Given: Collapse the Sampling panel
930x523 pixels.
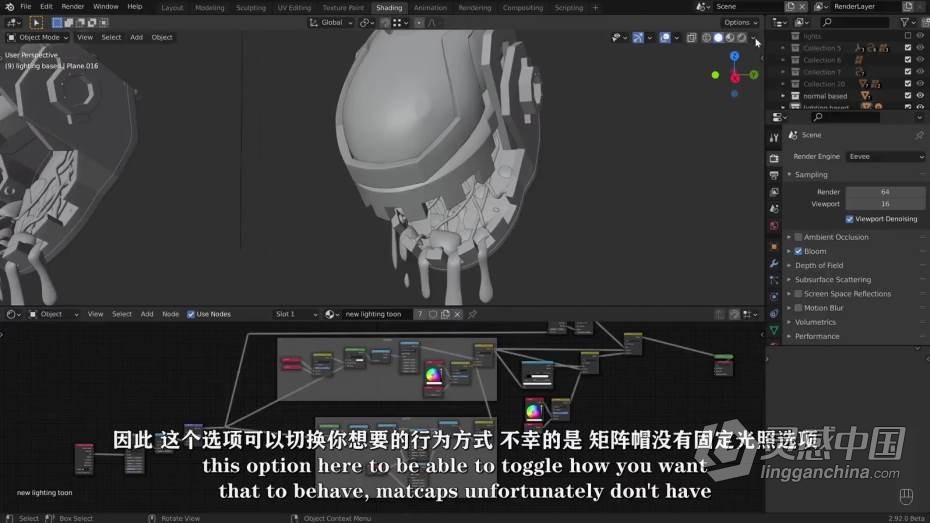Looking at the screenshot, I should 811,175.
